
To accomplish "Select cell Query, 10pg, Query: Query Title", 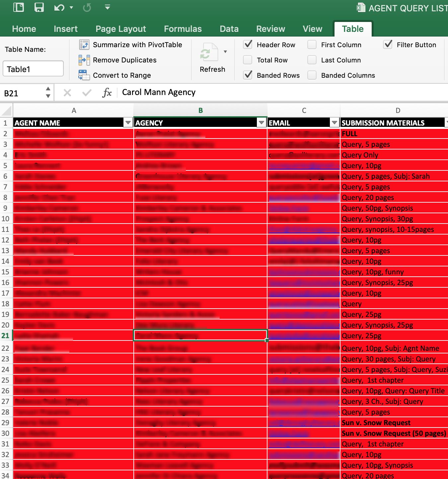I will 394,391.
